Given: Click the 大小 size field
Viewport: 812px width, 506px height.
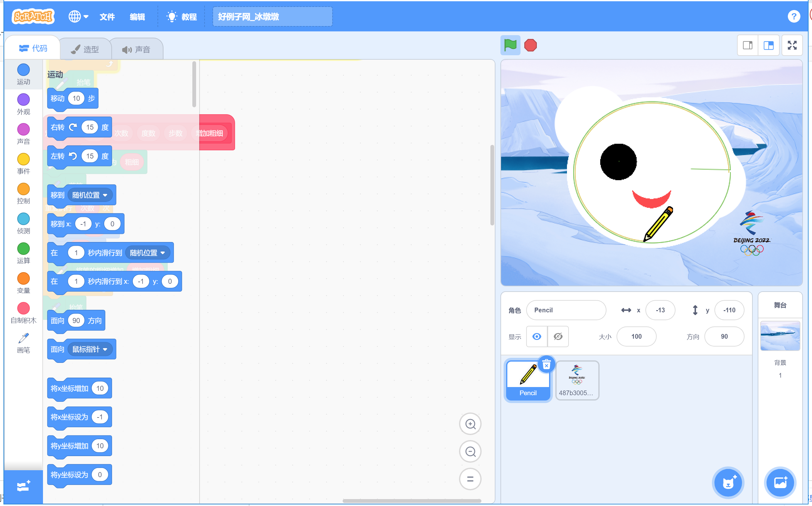Looking at the screenshot, I should pyautogui.click(x=636, y=336).
